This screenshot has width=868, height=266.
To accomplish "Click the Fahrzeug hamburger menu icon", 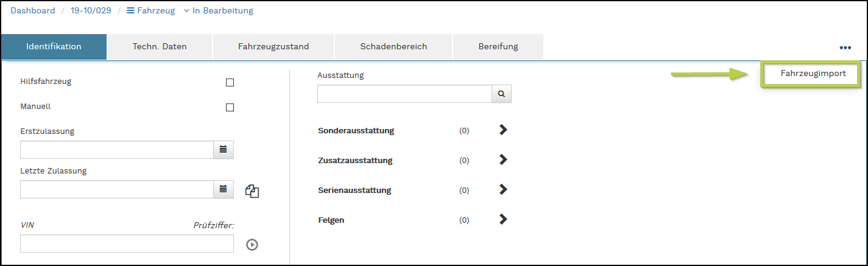I will coord(130,11).
